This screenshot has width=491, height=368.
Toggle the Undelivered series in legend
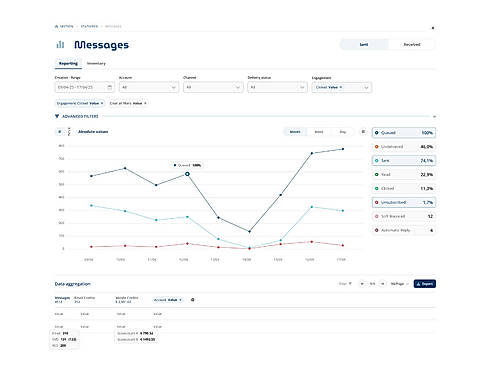pos(404,147)
